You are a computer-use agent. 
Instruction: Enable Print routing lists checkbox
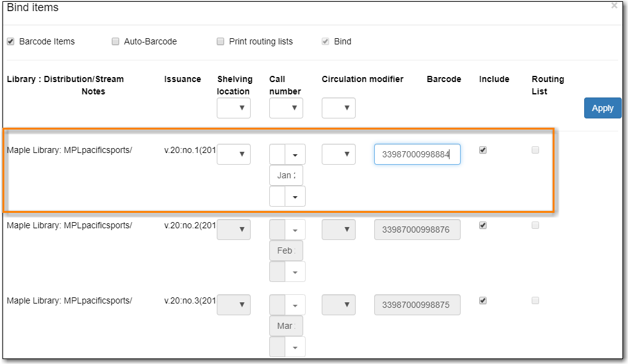220,41
